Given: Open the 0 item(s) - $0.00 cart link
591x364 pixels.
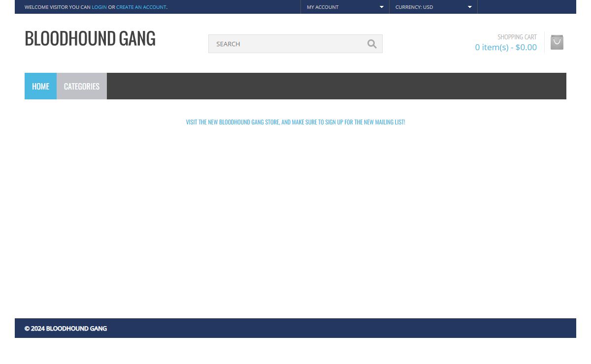Looking at the screenshot, I should click(x=506, y=47).
